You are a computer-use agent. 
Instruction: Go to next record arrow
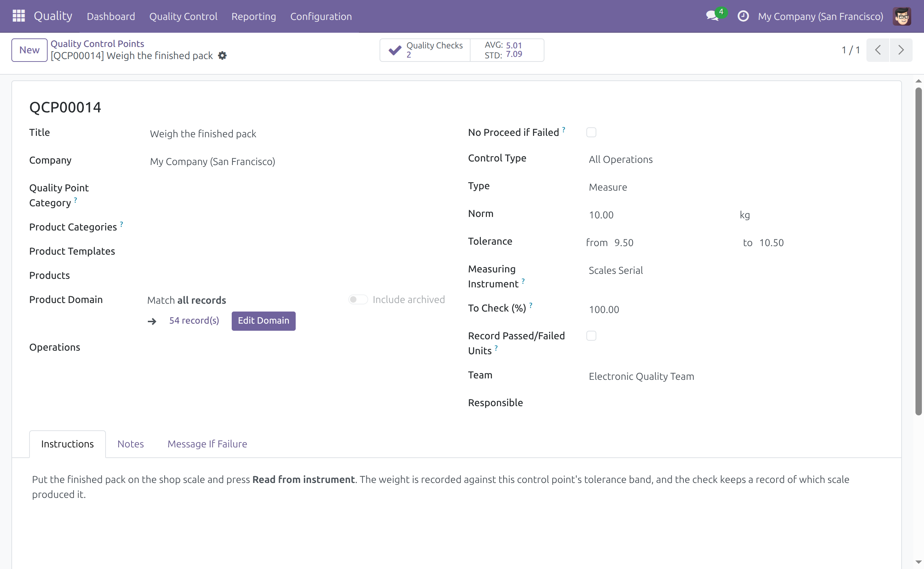coord(901,50)
